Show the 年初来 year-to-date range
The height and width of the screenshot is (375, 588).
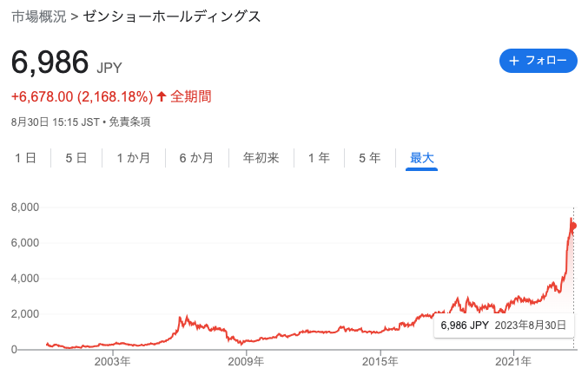tap(261, 158)
